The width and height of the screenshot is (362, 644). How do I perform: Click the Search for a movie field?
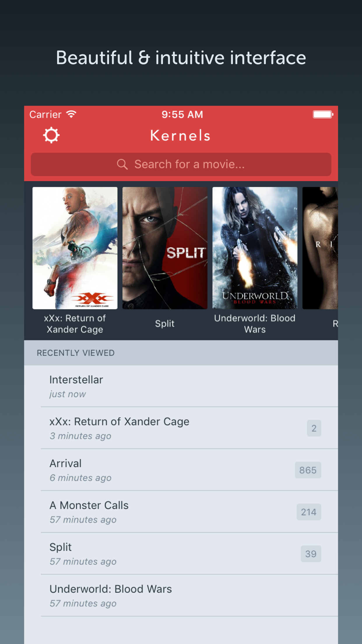click(181, 164)
